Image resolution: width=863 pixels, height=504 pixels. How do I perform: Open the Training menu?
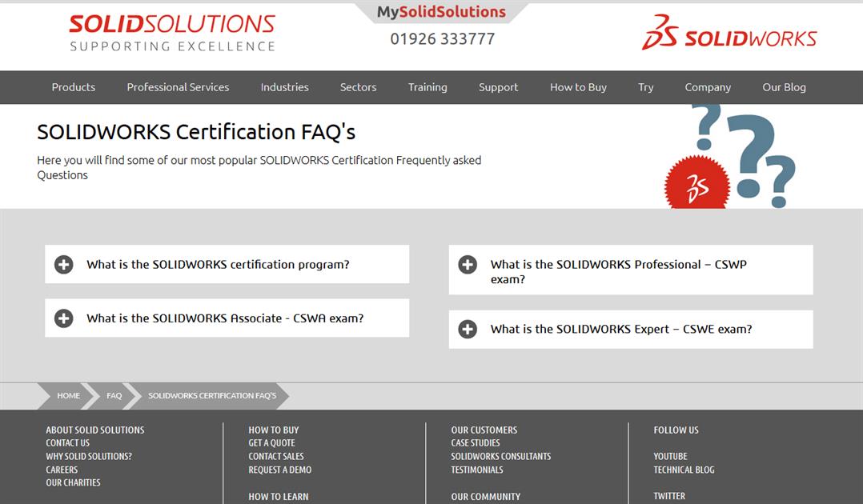pos(427,87)
